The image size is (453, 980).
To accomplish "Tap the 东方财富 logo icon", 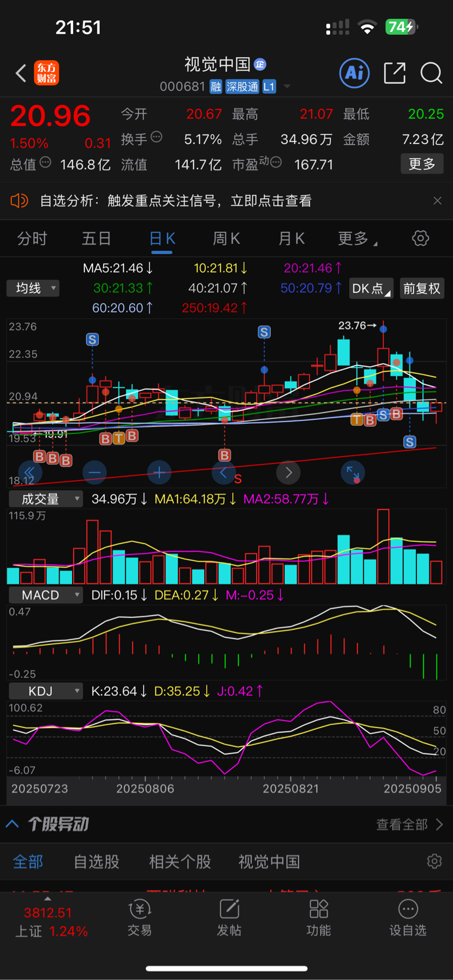I will pyautogui.click(x=47, y=73).
